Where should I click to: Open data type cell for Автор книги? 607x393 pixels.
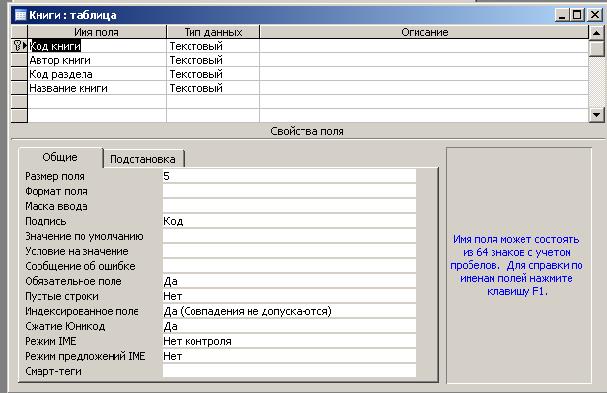tap(213, 60)
